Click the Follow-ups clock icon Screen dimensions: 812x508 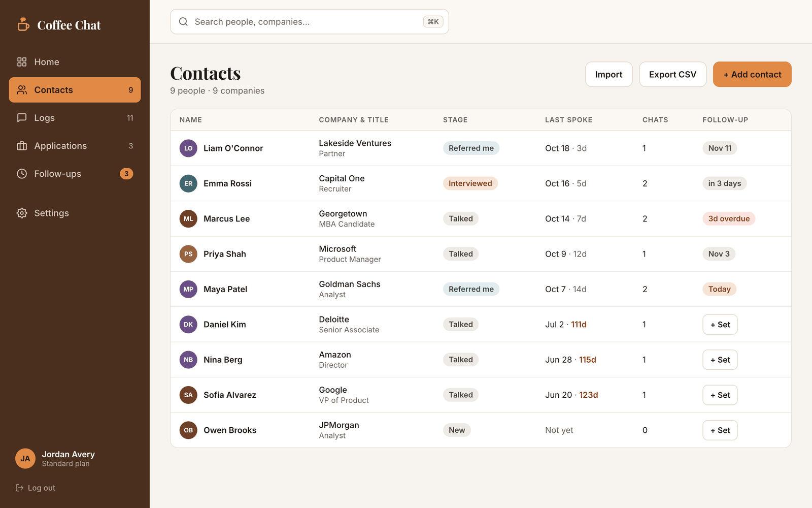[22, 174]
